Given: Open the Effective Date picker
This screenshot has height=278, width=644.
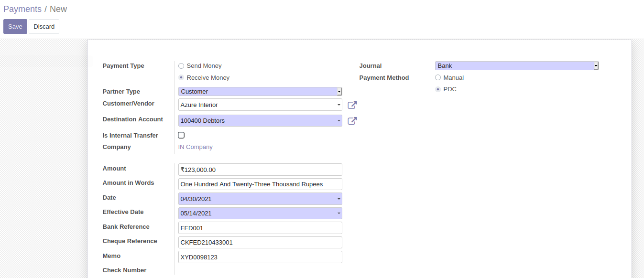Looking at the screenshot, I should pos(260,213).
